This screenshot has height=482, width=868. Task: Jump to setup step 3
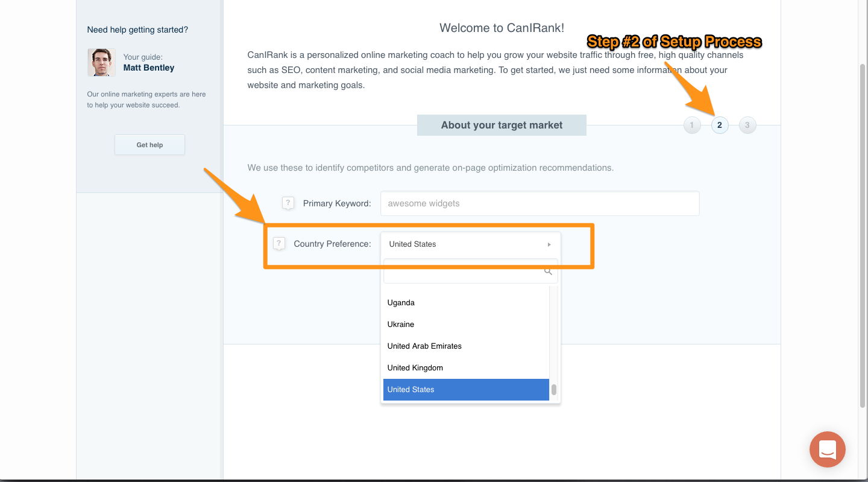pyautogui.click(x=747, y=125)
